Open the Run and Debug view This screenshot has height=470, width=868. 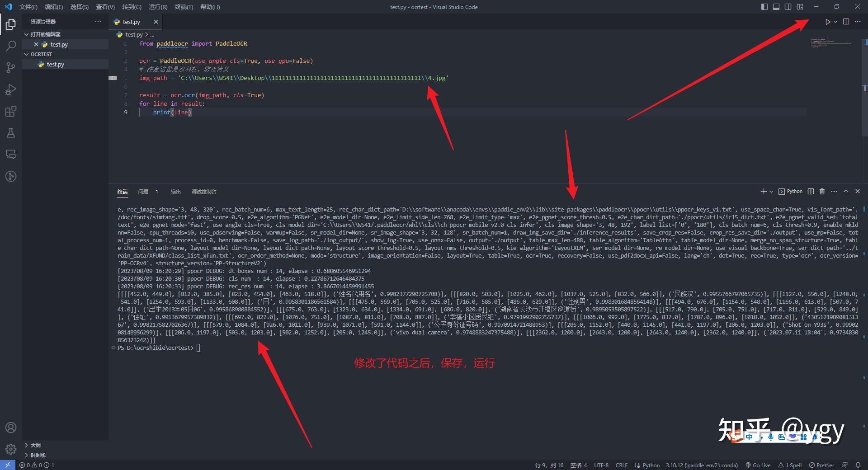11,89
